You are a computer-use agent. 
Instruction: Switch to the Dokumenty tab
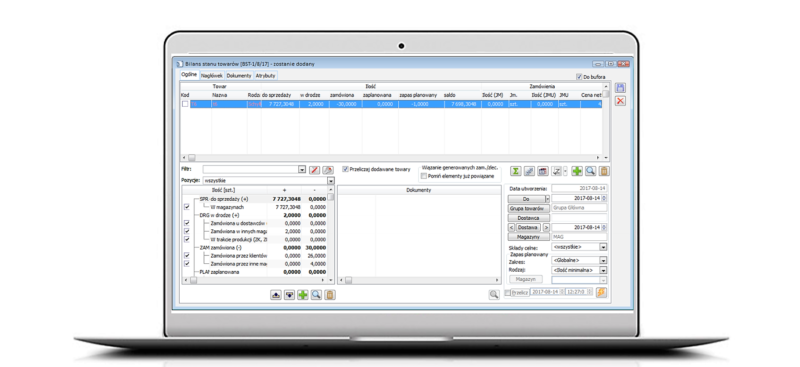239,76
